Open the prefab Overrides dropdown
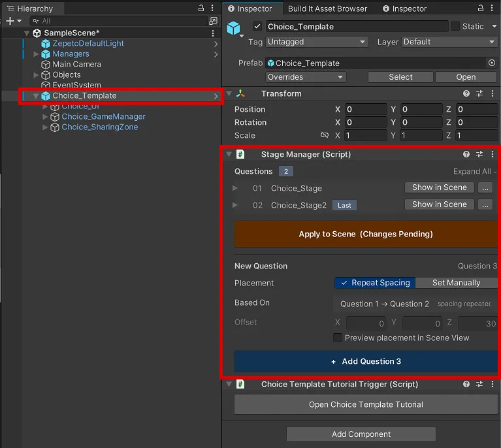Screen dimensions: 501x448 306,77
